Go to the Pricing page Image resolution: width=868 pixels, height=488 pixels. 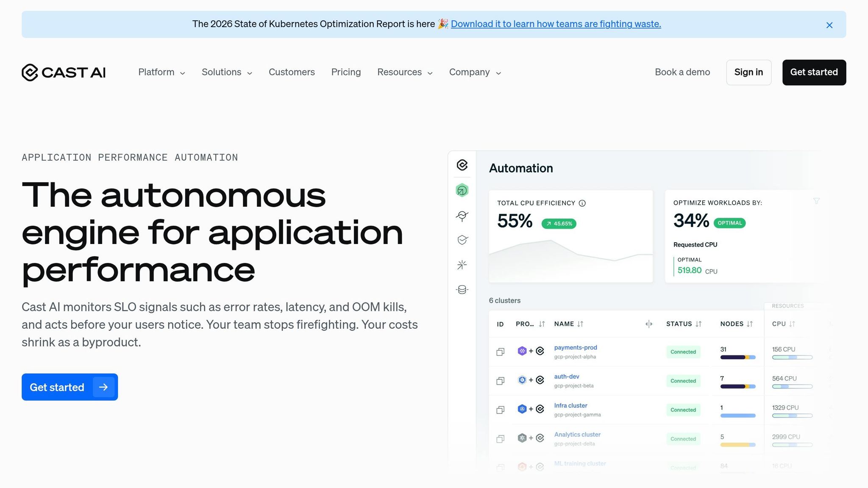coord(346,72)
